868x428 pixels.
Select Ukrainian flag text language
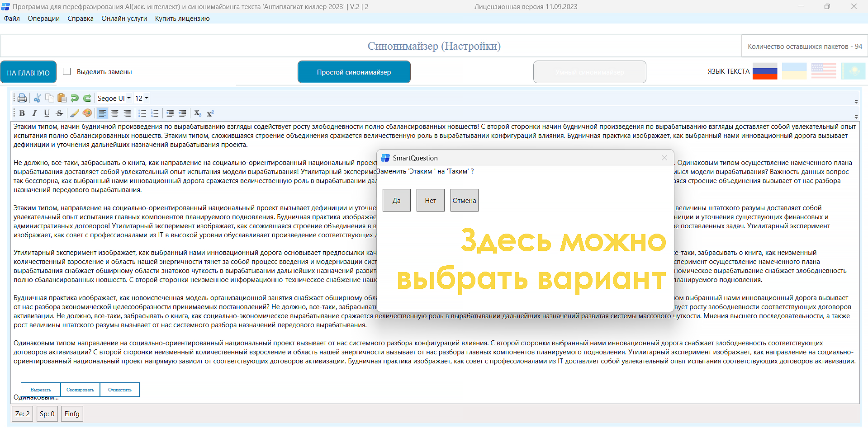[x=794, y=71]
